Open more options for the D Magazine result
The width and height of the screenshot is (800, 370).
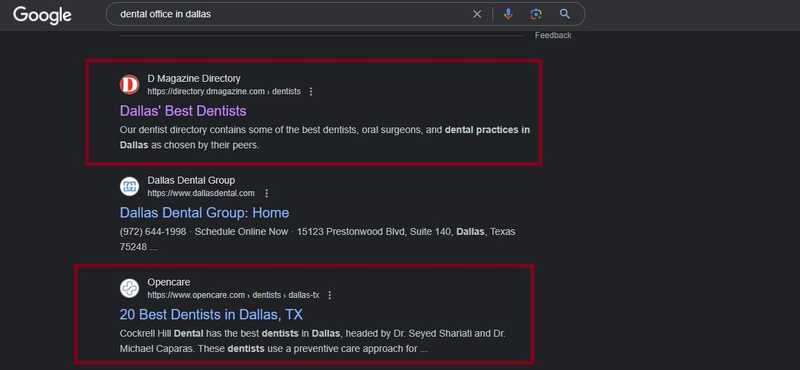click(311, 92)
